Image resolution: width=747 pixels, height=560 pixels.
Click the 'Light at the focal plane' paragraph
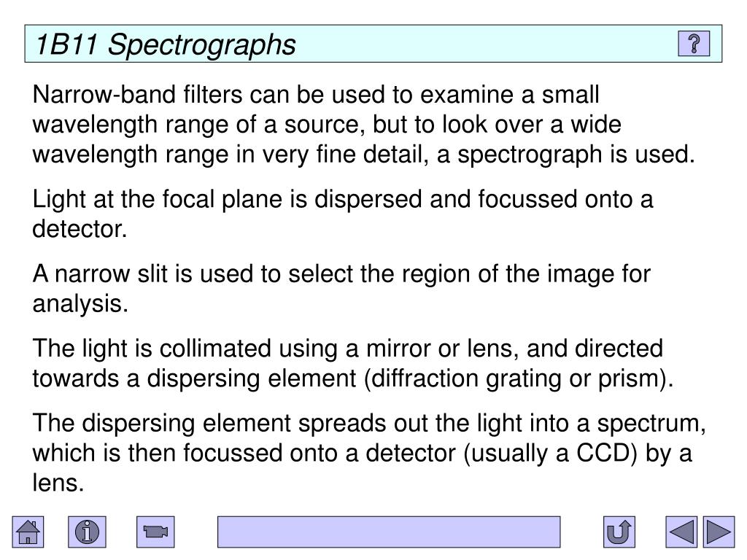click(x=343, y=214)
